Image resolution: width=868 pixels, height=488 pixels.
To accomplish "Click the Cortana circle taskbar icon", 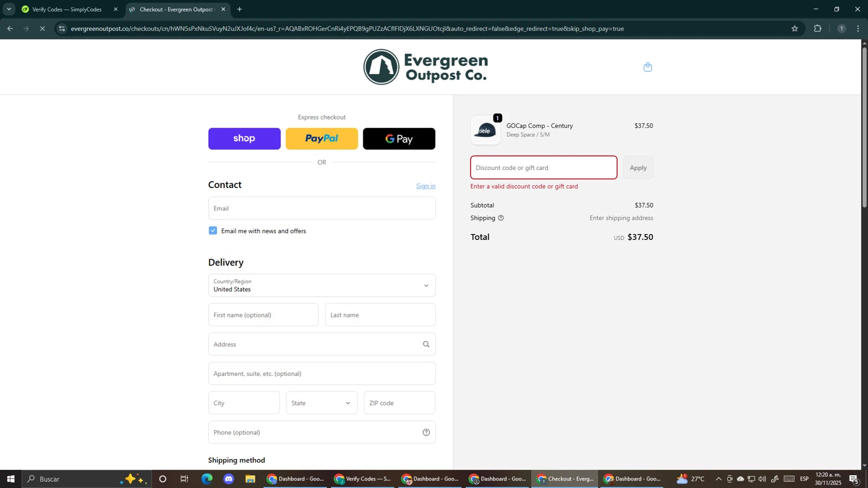I will pos(163,479).
